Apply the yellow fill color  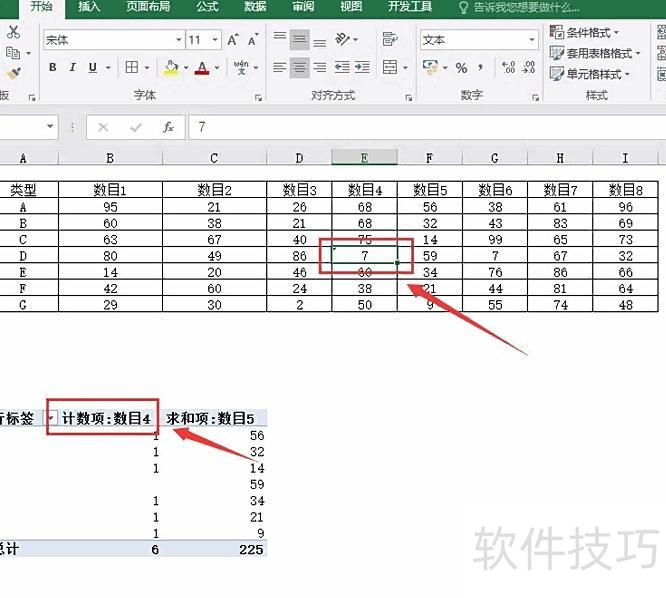(171, 68)
